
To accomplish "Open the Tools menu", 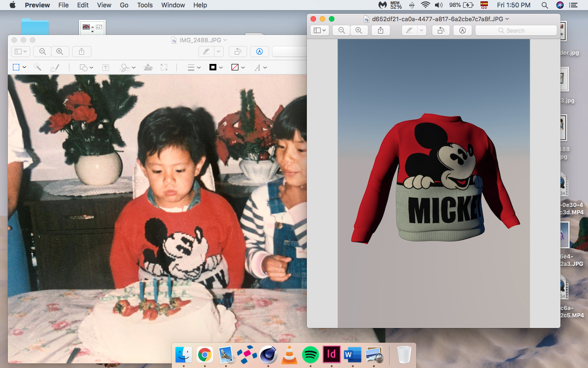I will tap(145, 5).
